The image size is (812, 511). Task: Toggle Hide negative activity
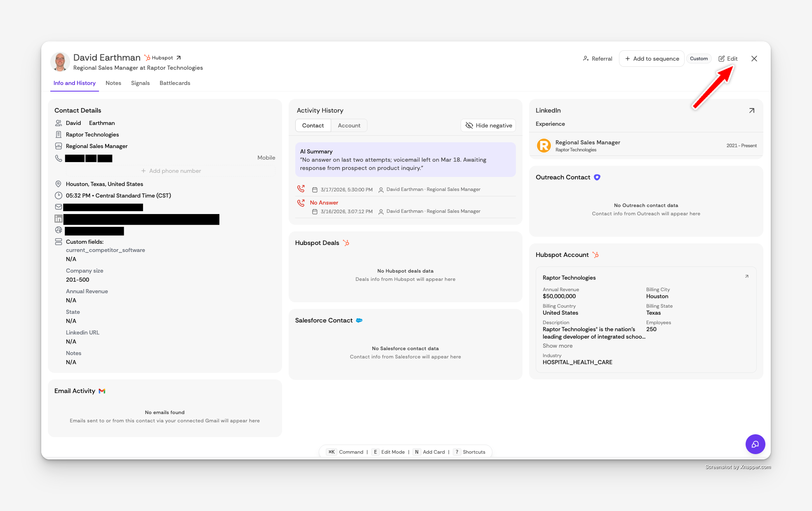[x=488, y=125]
